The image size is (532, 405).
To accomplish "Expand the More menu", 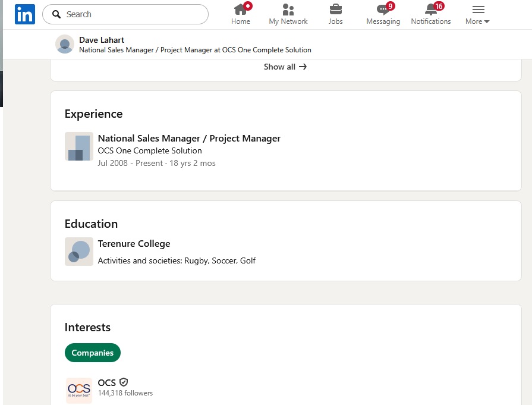I will 477,15.
